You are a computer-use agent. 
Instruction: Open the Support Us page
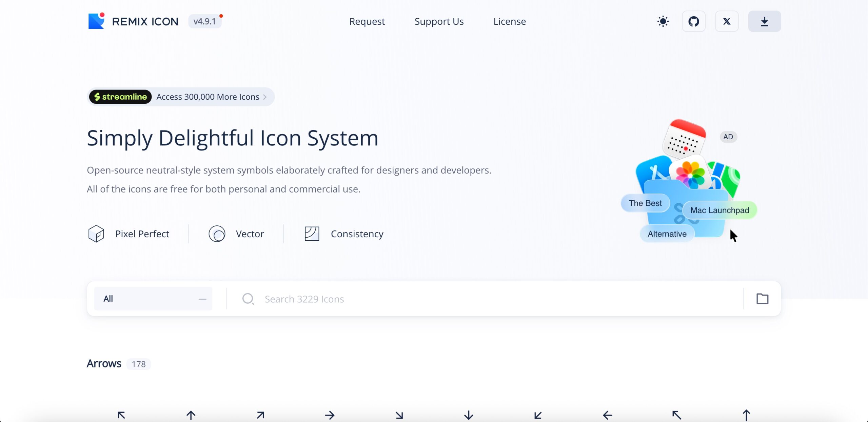tap(439, 21)
